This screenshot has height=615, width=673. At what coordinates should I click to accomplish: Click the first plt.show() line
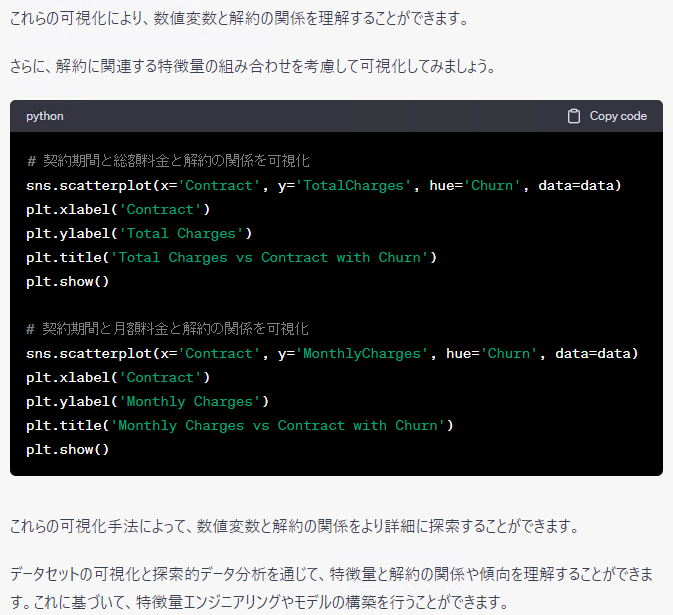(67, 281)
